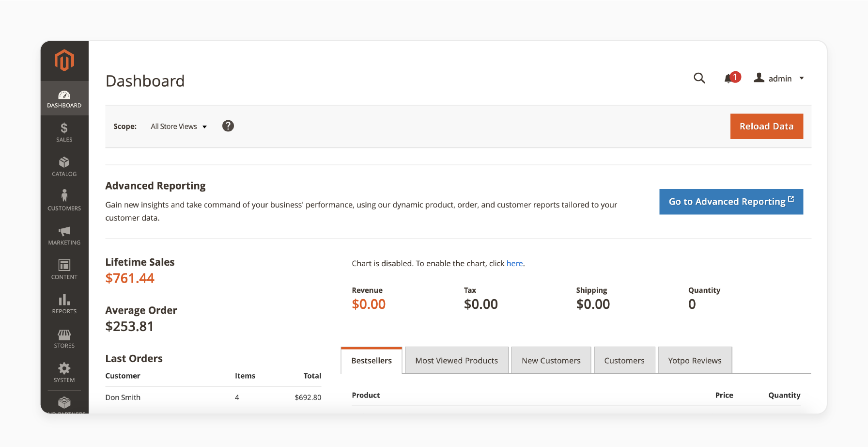Viewport: 868px width, 447px height.
Task: Switch to New Customers tab
Action: click(551, 360)
